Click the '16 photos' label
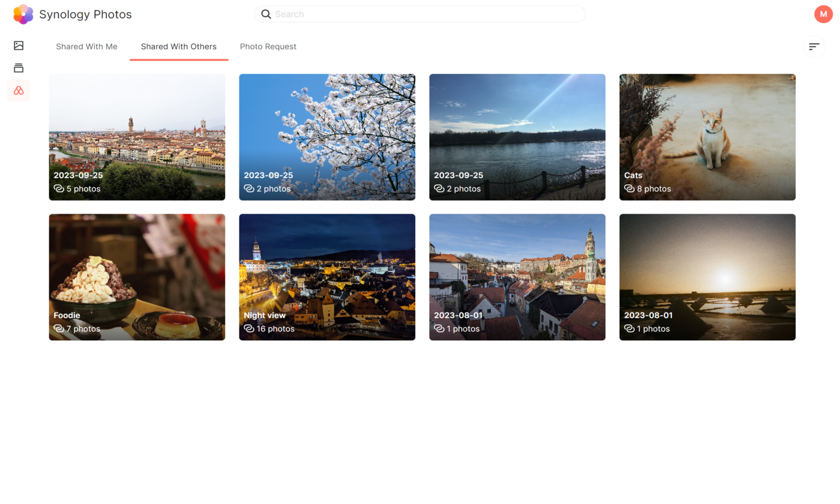Viewport: 840px width, 504px height. (275, 328)
